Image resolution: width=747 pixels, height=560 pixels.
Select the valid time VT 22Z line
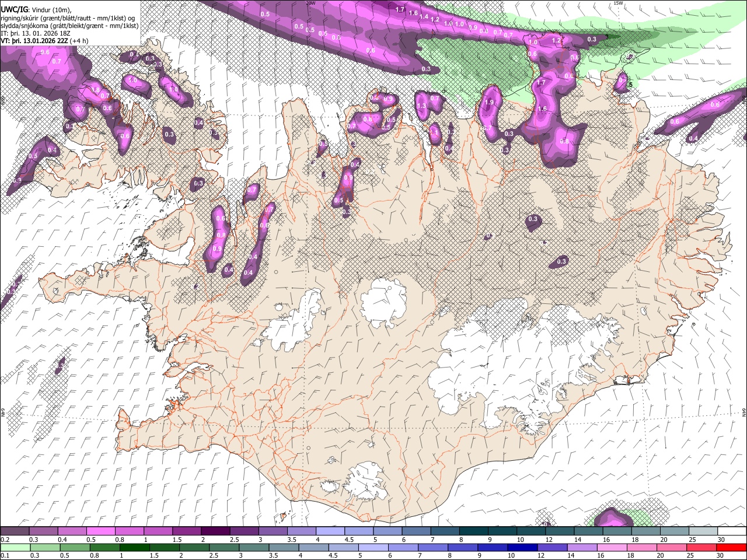(x=45, y=41)
